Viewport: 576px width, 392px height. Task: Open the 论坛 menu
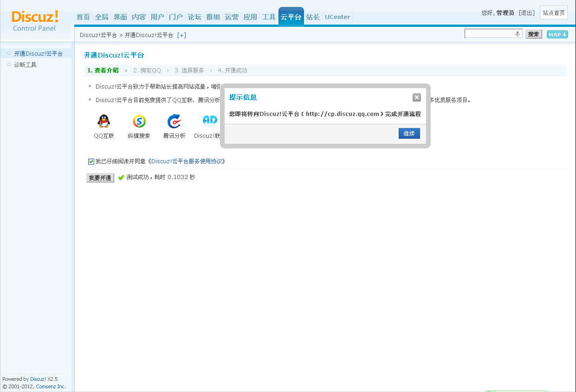pos(194,17)
